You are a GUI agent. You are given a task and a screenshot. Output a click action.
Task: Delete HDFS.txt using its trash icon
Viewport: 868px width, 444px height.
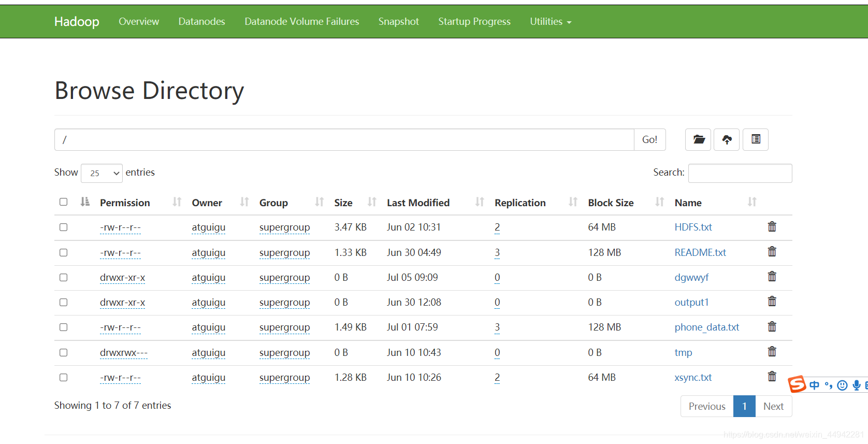tap(772, 226)
